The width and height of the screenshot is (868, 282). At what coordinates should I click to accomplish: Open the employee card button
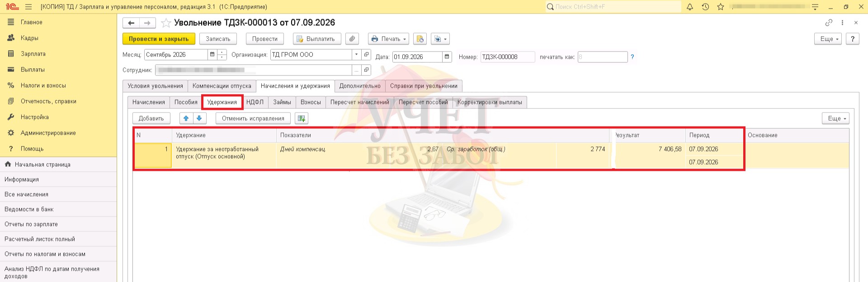(x=367, y=70)
